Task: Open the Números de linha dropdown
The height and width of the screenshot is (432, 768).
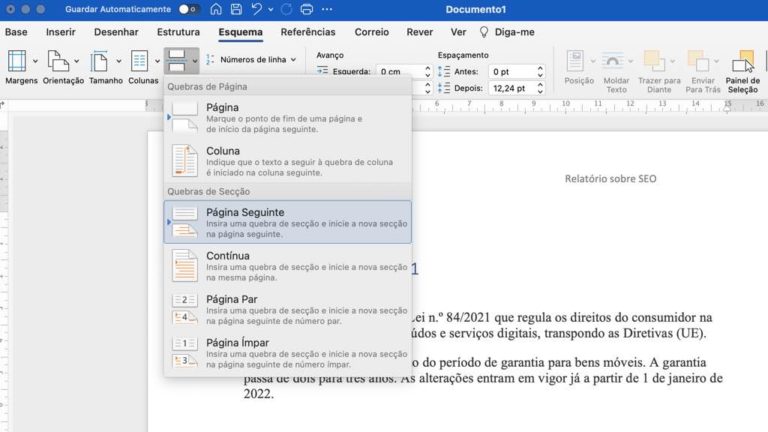Action: (251, 60)
